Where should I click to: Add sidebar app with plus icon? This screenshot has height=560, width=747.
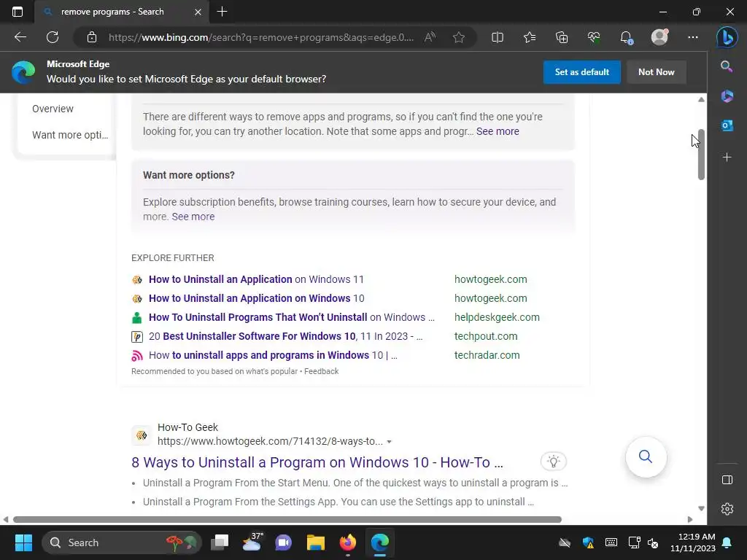point(727,157)
